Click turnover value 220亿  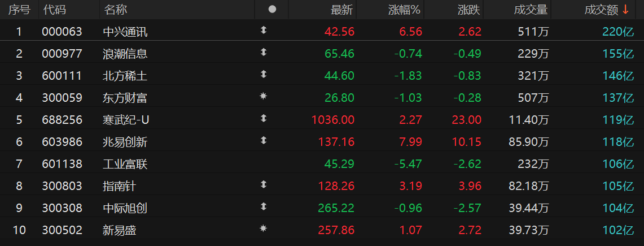click(618, 32)
